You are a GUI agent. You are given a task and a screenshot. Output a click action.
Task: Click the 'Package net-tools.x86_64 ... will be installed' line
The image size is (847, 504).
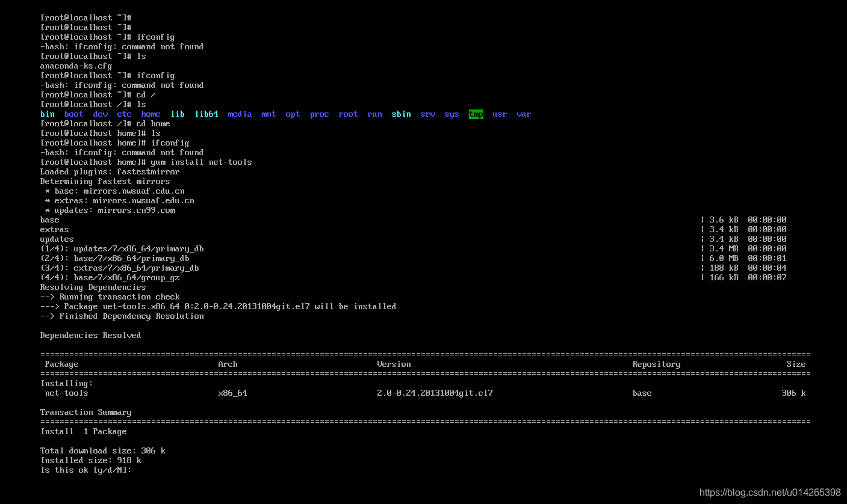click(x=219, y=307)
